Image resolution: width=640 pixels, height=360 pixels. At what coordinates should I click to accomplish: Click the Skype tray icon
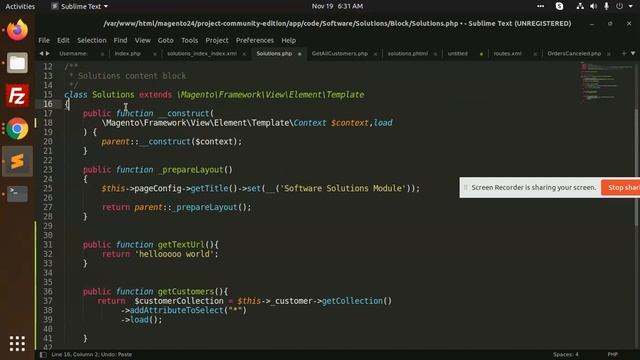[x=559, y=6]
